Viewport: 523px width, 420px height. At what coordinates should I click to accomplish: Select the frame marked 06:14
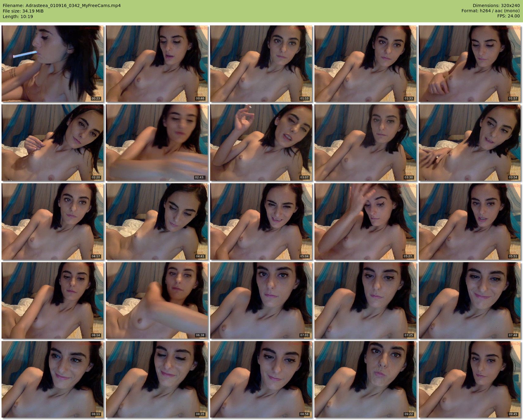point(52,300)
